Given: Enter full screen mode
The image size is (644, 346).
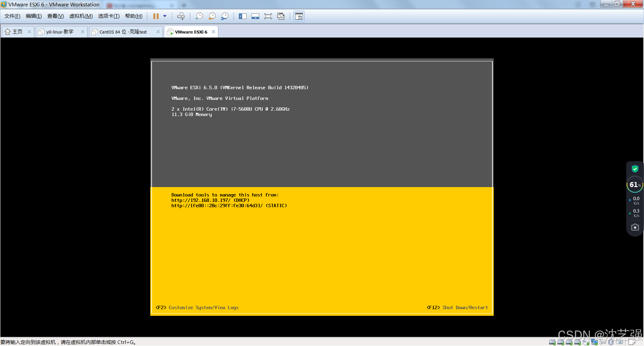Looking at the screenshot, I should point(268,16).
